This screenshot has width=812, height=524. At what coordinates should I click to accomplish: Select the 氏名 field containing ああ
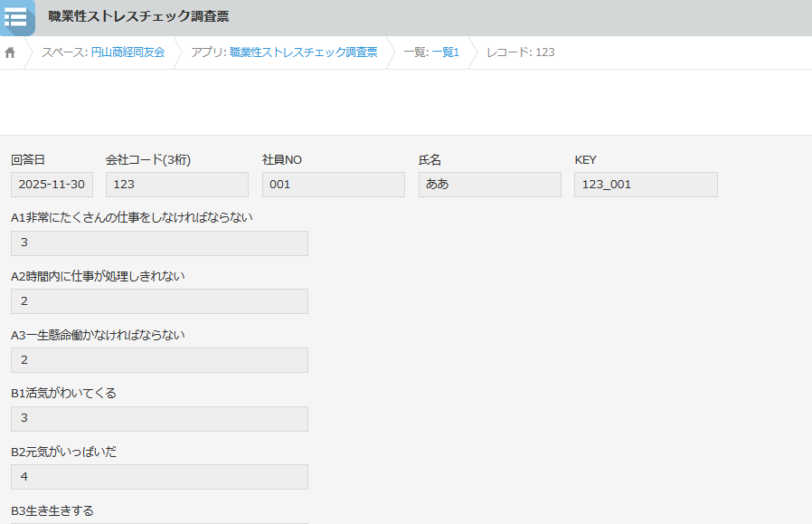point(489,185)
